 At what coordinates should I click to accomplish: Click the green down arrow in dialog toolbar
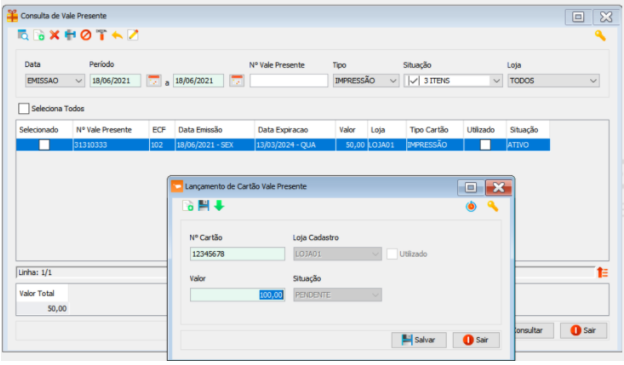click(x=219, y=206)
